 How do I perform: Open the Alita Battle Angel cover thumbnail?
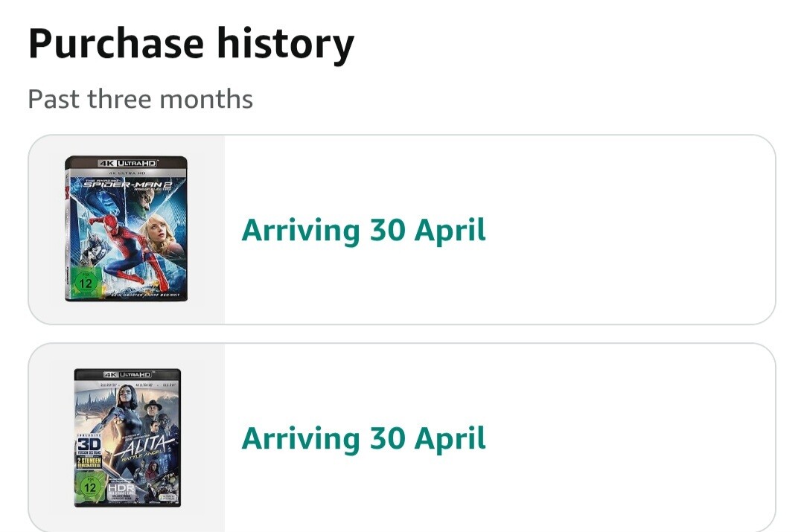pyautogui.click(x=127, y=438)
